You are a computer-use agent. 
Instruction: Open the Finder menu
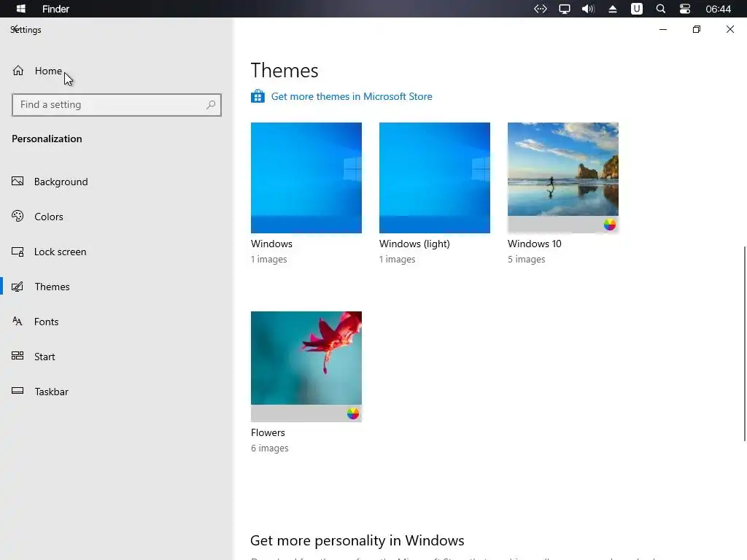[55, 9]
